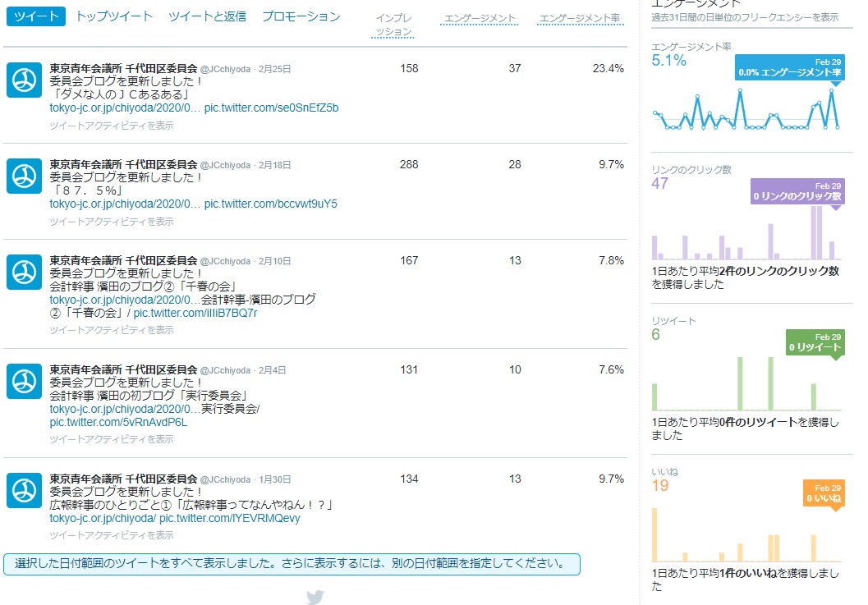
Task: Click the green retweets bar chart
Action: [x=746, y=383]
